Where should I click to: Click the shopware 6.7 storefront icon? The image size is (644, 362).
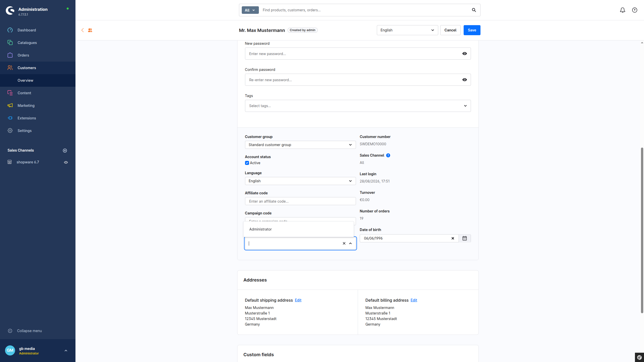coord(10,162)
